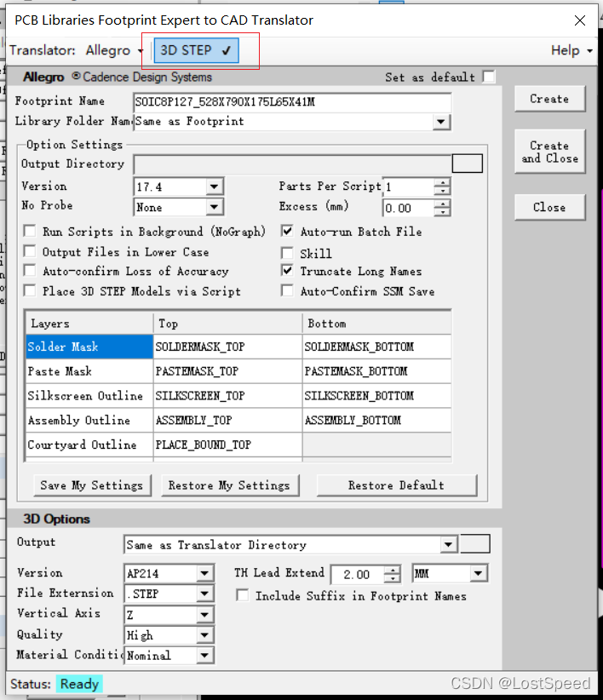Click the SOLDERMASK_TOP cell

point(227,347)
